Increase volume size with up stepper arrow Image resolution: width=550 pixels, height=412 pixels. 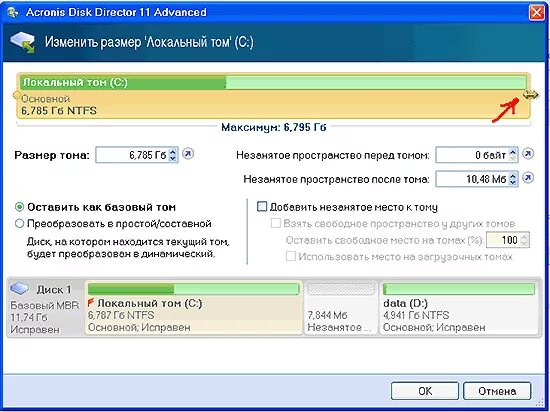click(173, 151)
